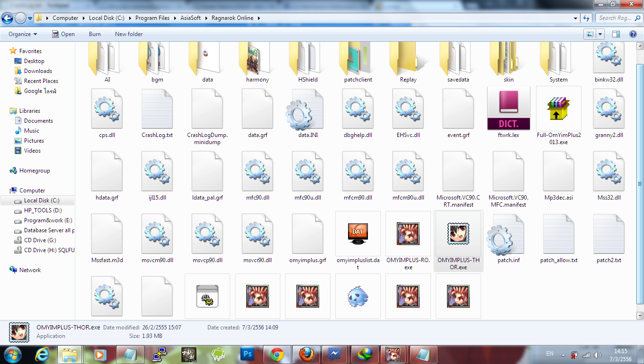Select the omyimpluslist.dat file
Viewport: 644px width, 364px height.
358,241
